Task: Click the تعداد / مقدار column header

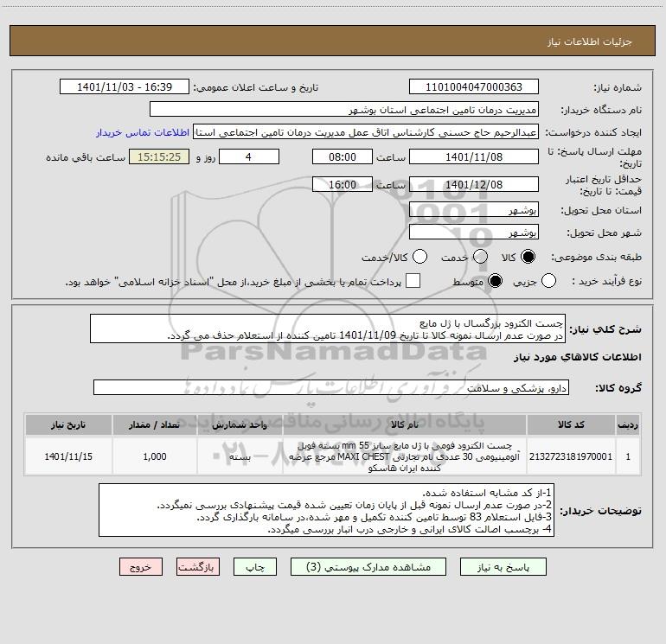Action: pos(155,424)
